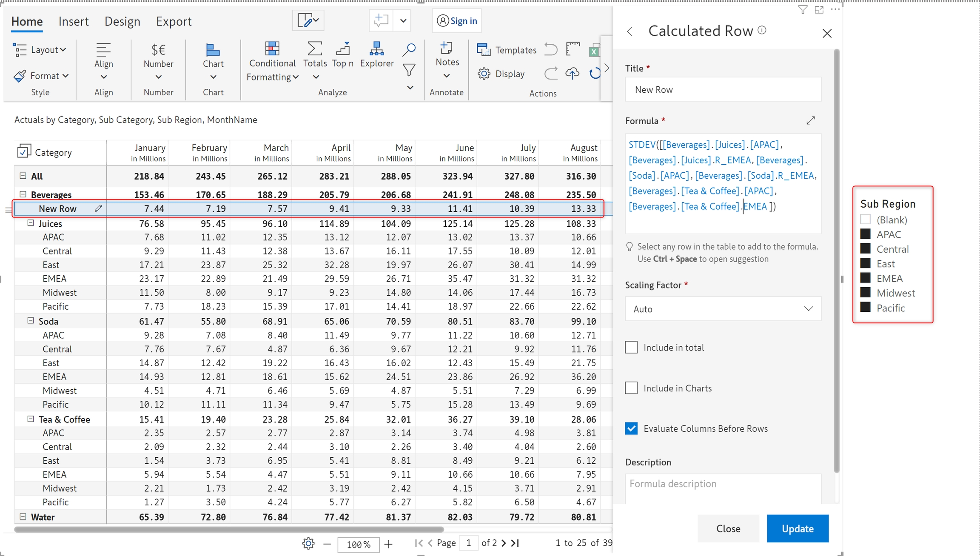Click the Export to Excel icon

pyautogui.click(x=594, y=51)
